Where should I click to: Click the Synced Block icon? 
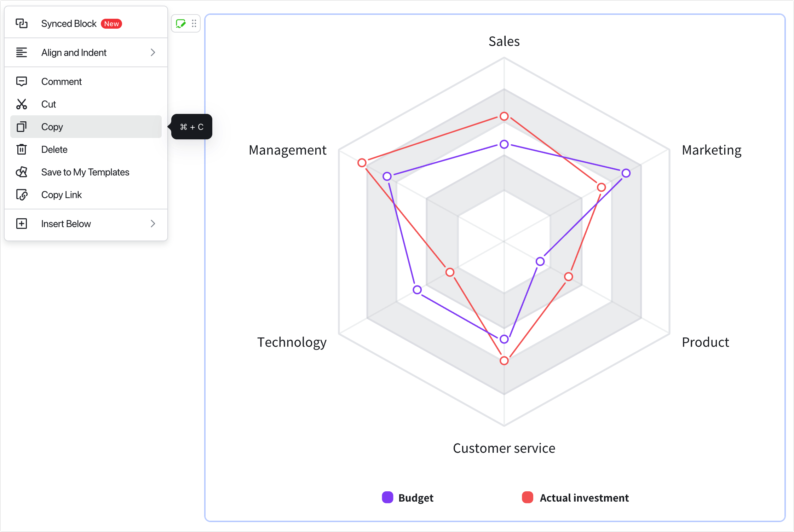point(22,23)
